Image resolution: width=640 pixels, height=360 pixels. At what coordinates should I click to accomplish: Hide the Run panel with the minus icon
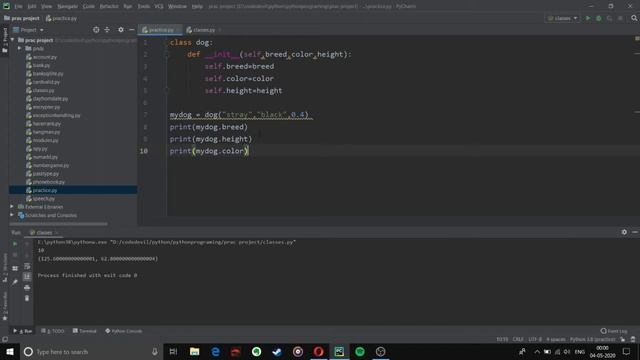(635, 232)
